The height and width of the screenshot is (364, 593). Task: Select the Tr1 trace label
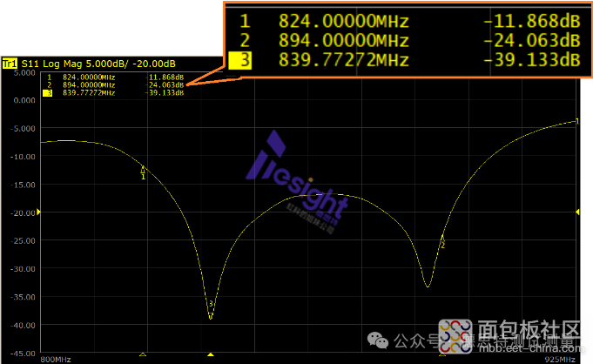pyautogui.click(x=10, y=64)
